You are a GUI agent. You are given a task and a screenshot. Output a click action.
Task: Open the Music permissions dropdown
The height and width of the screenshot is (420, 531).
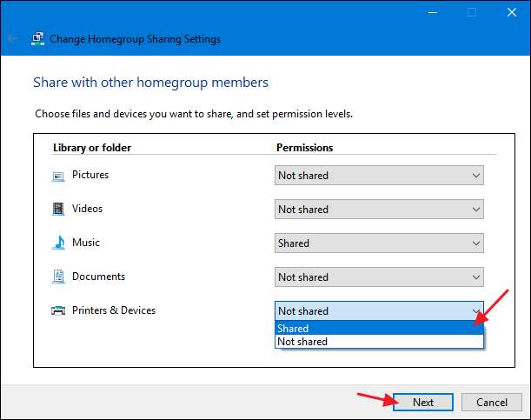coord(379,243)
